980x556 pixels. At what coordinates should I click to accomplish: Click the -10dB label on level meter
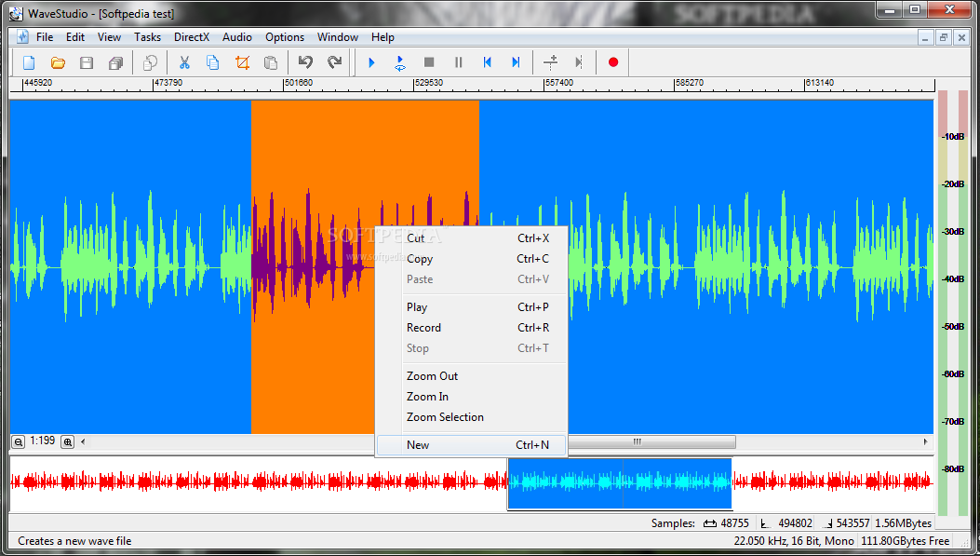tap(953, 136)
